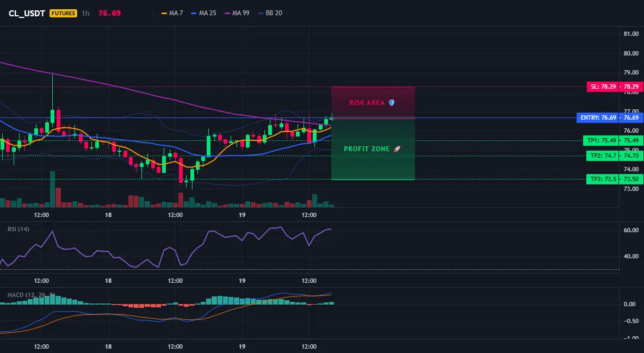
Task: Click the BB 20 legend entry
Action: (x=270, y=13)
